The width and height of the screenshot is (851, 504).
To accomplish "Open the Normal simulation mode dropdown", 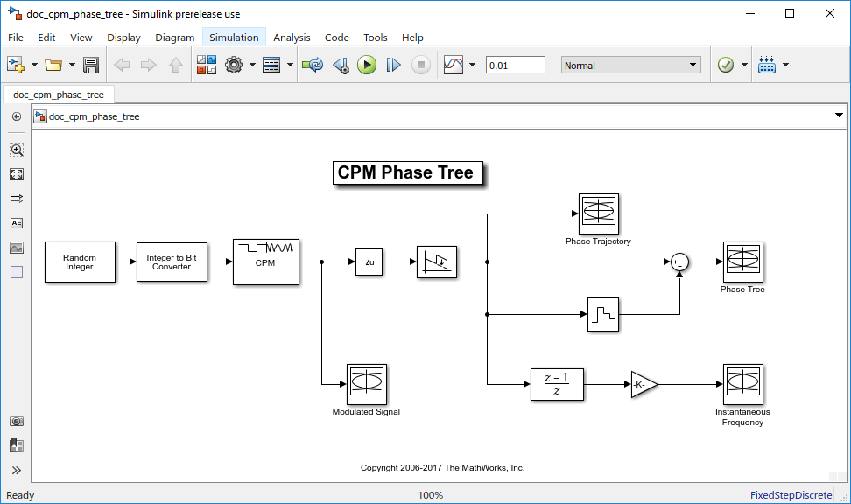I will [630, 65].
